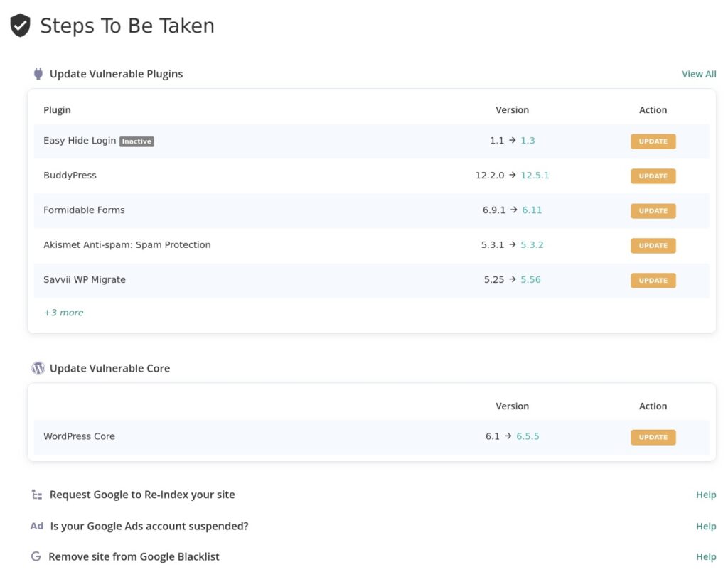Click the Easy Hide Login plugin name
The height and width of the screenshot is (572, 728).
(80, 141)
